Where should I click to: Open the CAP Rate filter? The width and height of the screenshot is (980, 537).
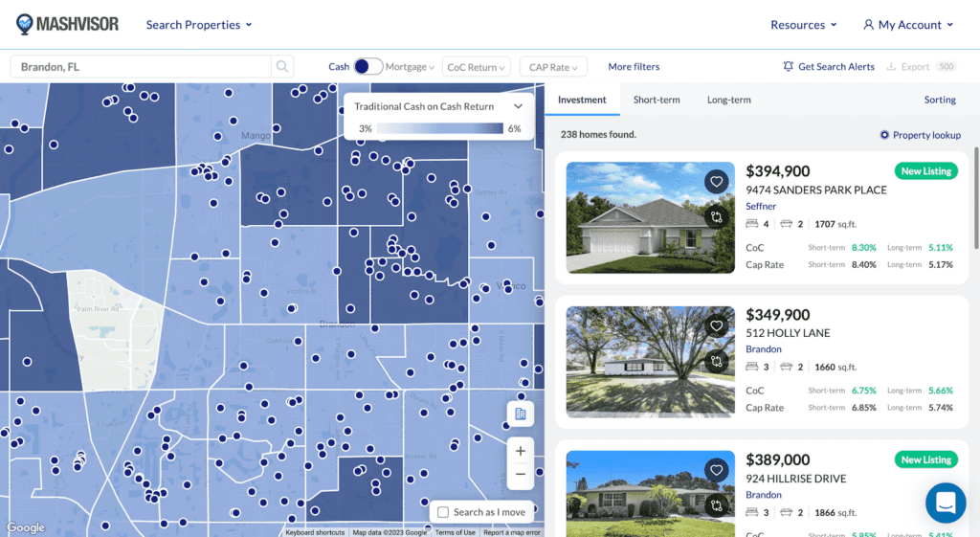pyautogui.click(x=553, y=67)
